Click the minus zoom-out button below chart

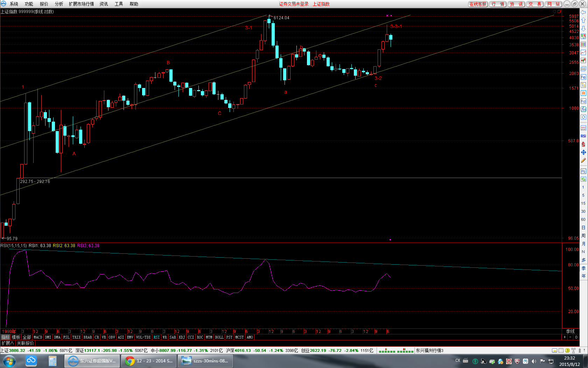click(x=570, y=337)
